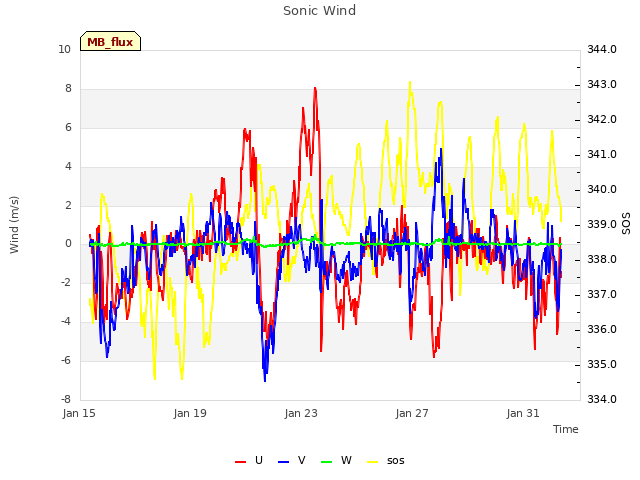Click the yellow sos peak near Jan 27
The height and width of the screenshot is (480, 640).
click(410, 83)
